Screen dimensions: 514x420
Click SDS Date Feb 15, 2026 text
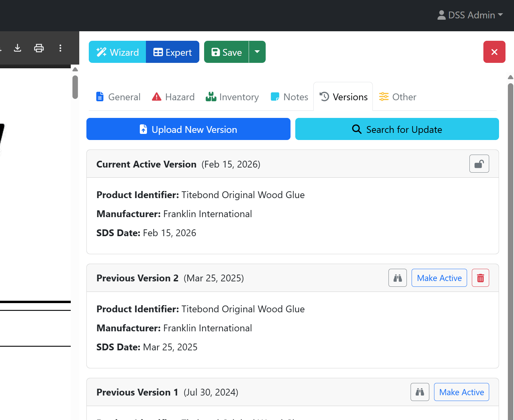(146, 233)
